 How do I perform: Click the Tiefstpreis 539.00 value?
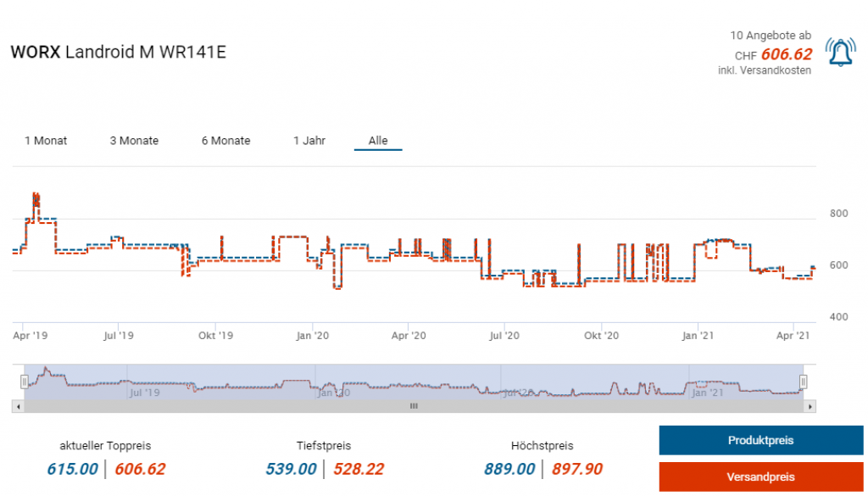click(292, 469)
